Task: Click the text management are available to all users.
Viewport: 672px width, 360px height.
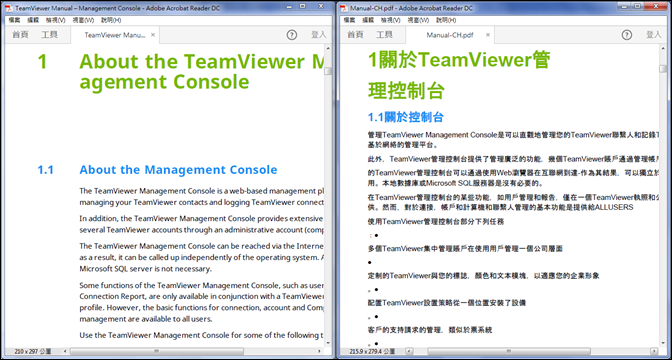Action: (145, 319)
